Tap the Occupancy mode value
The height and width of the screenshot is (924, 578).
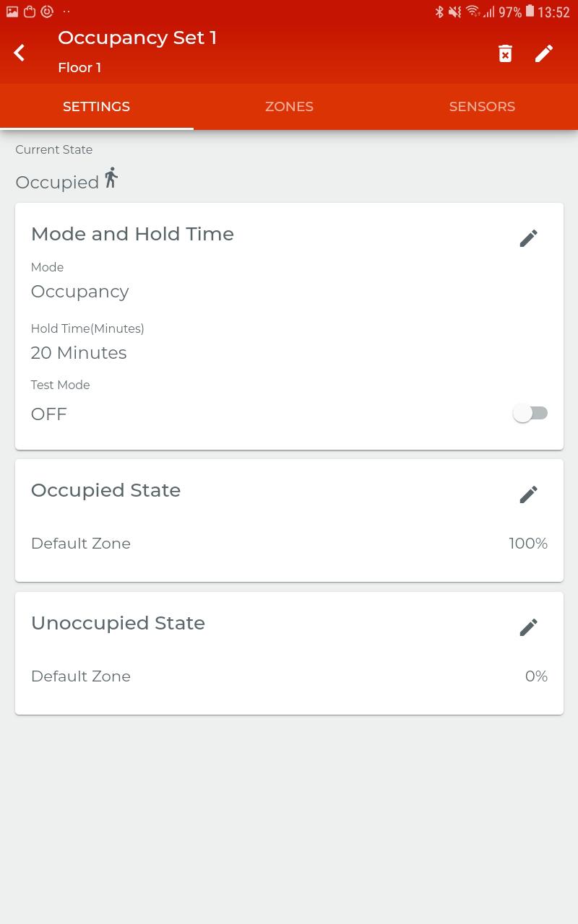(79, 292)
